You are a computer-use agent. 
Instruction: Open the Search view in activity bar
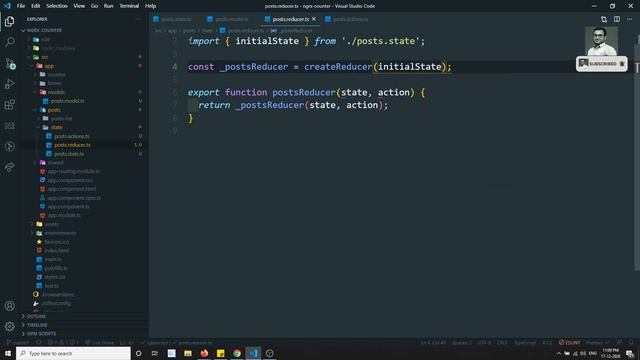coord(9,42)
